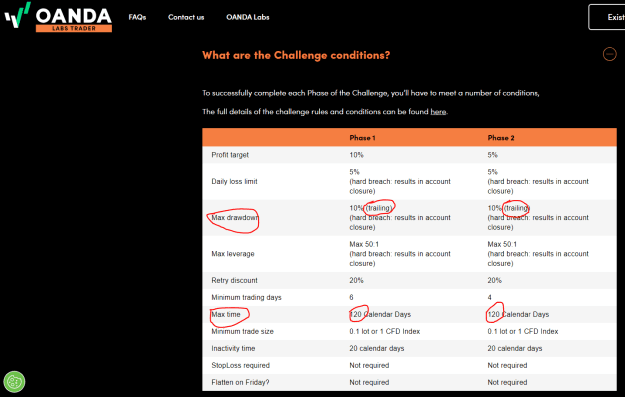Click Phase 2 '0.1 lot or 1 CFD Index'
The image size is (625, 397).
coord(523,331)
